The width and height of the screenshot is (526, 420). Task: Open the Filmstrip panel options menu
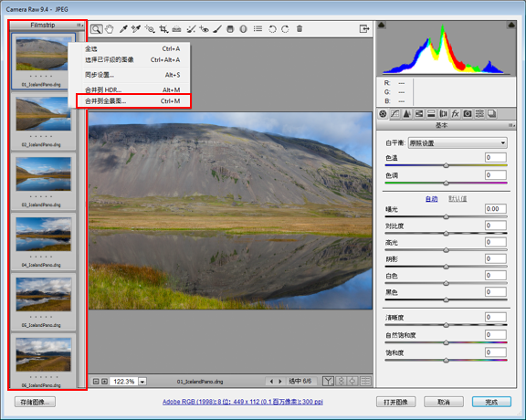(x=79, y=26)
